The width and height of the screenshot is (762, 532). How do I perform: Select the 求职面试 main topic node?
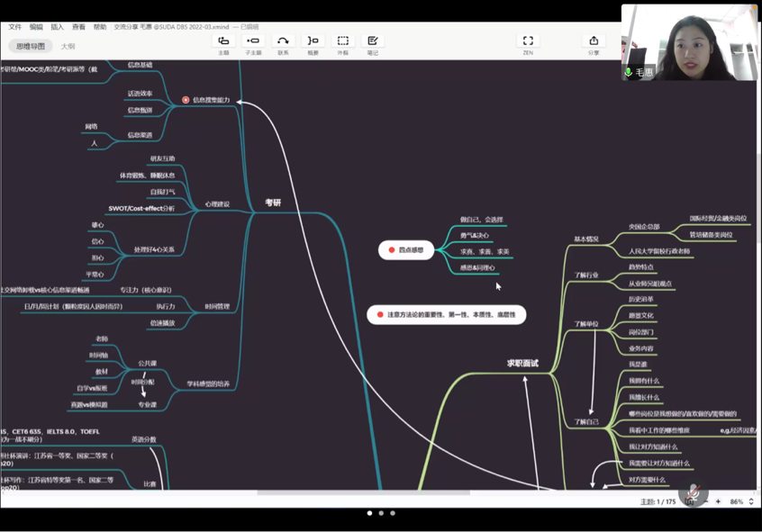pos(522,363)
